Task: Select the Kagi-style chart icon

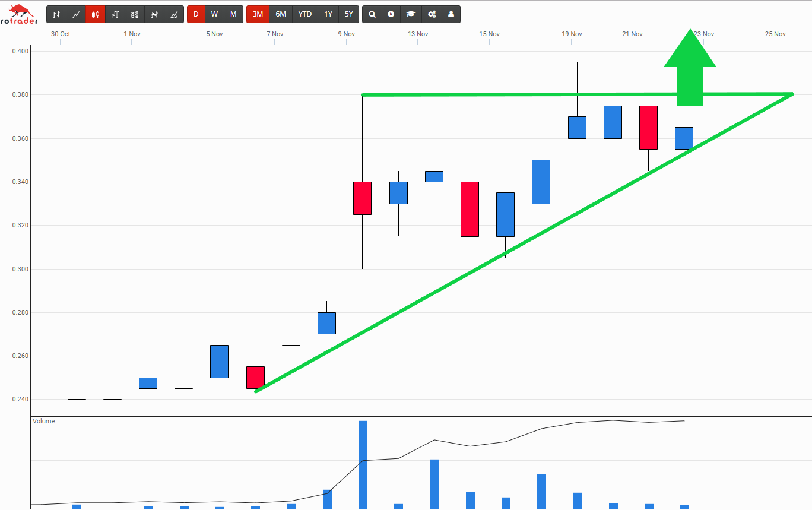Action: [154, 14]
